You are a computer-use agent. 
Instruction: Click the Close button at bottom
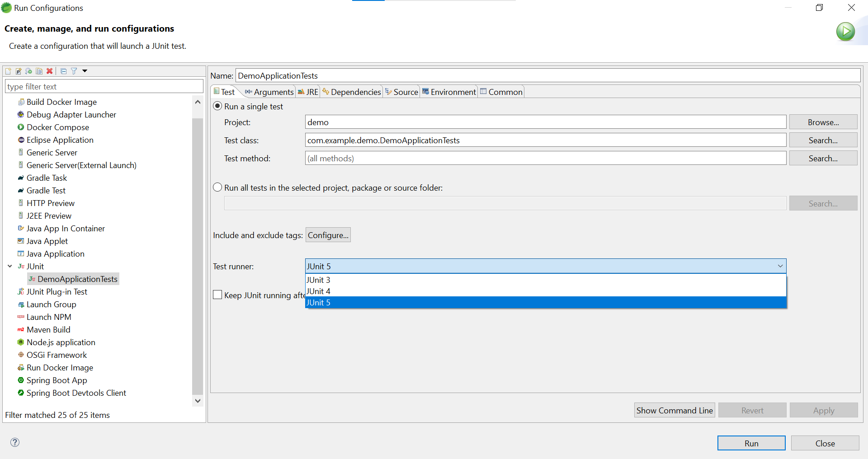pyautogui.click(x=825, y=443)
